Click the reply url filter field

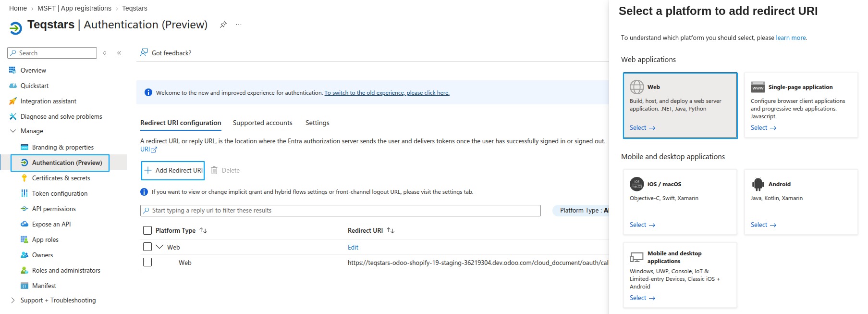point(341,211)
